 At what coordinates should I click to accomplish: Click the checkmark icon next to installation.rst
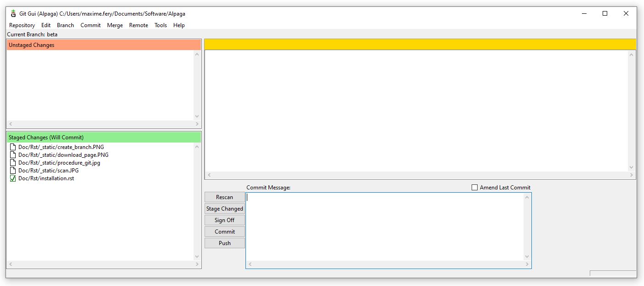[13, 178]
